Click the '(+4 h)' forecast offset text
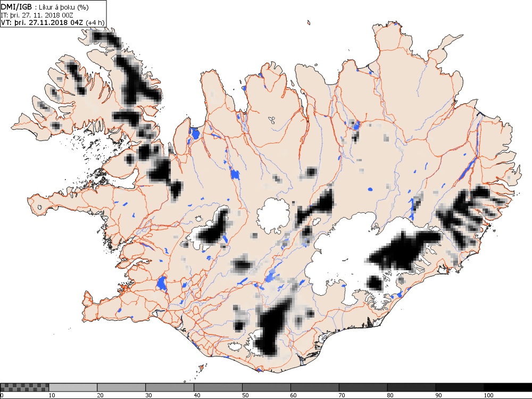 [95, 23]
